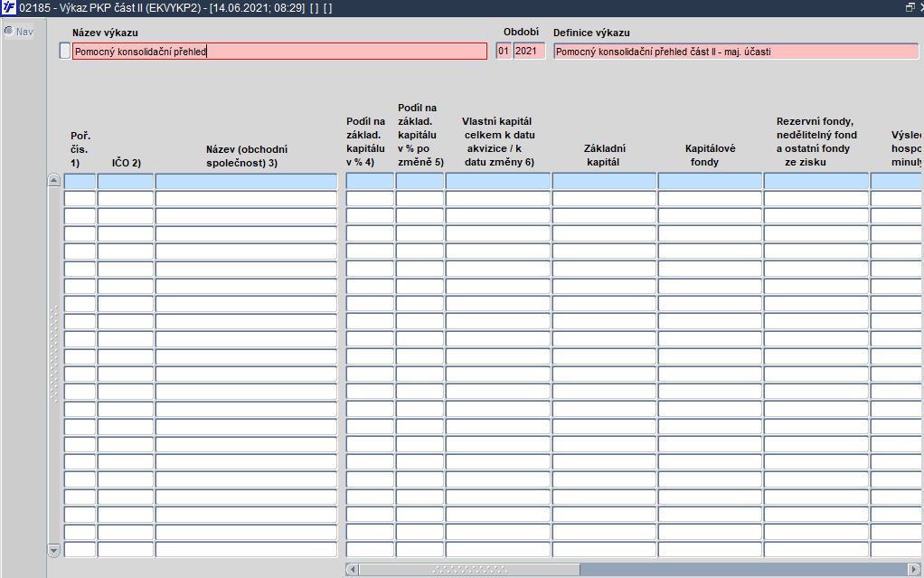Click highlighted row's IČO cell
Image resolution: width=924 pixels, height=578 pixels.
(126, 181)
